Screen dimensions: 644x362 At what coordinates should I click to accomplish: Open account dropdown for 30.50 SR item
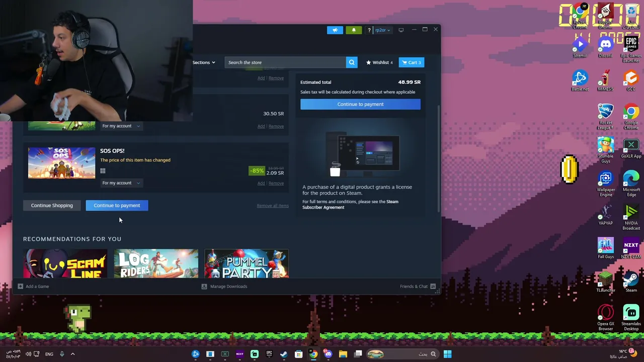click(x=121, y=126)
